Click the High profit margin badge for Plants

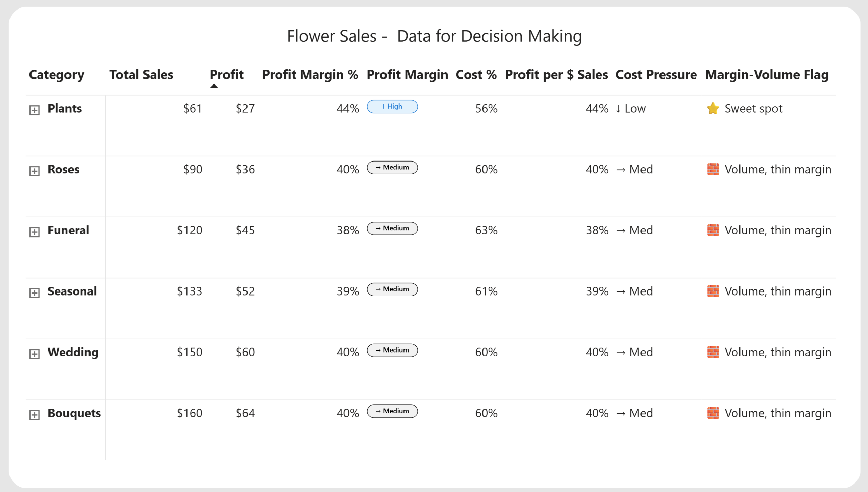392,107
